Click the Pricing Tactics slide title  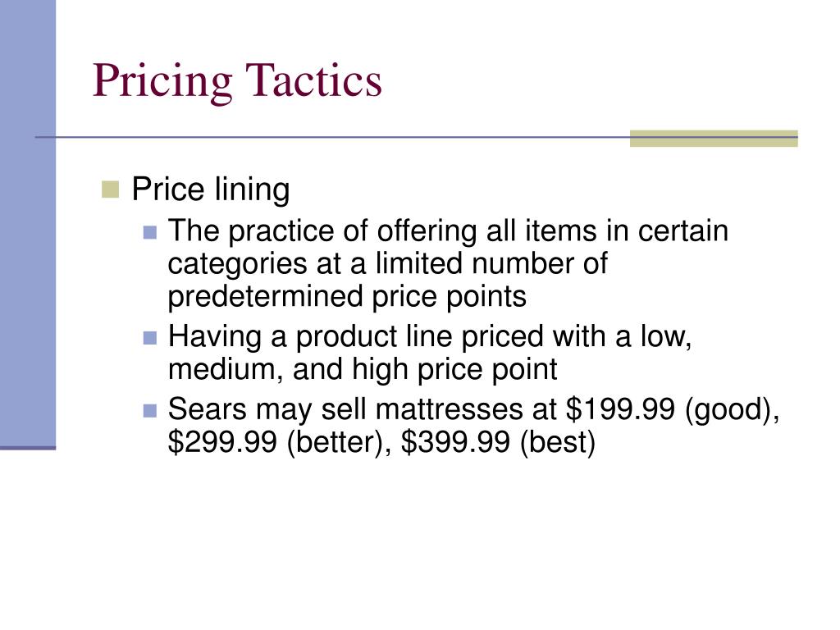click(x=237, y=81)
